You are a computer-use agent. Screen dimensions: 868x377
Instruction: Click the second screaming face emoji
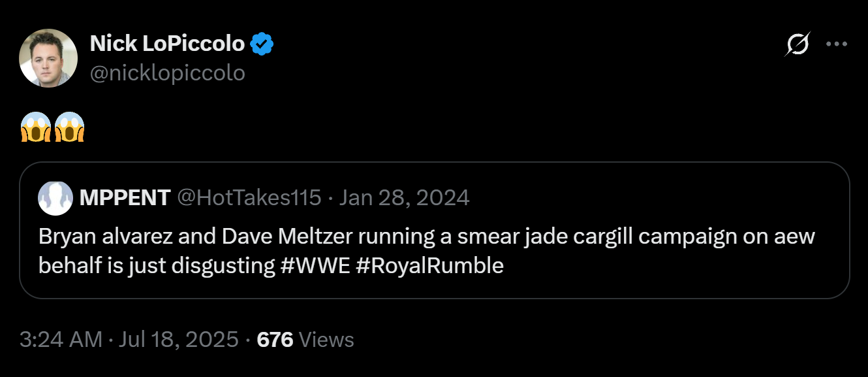coord(69,127)
